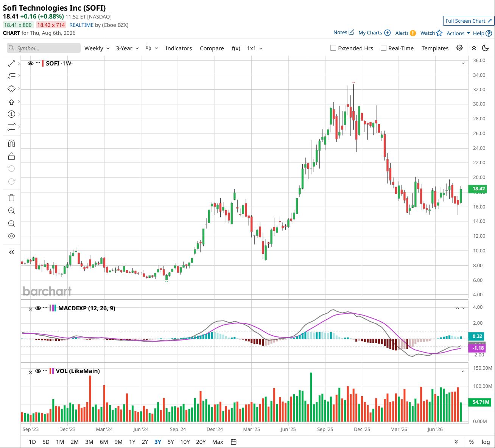
Task: Select the horizontal lines drawing tool
Action: [11, 127]
